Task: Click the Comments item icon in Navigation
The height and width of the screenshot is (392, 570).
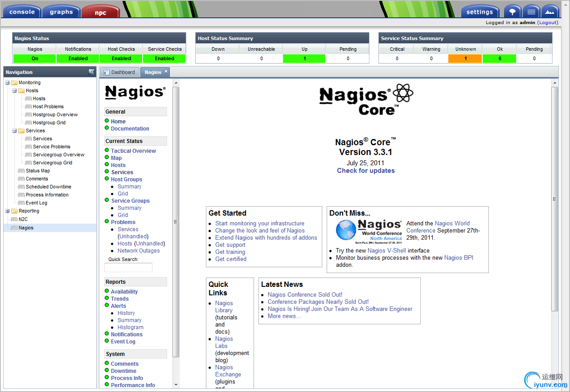Action: coord(21,179)
